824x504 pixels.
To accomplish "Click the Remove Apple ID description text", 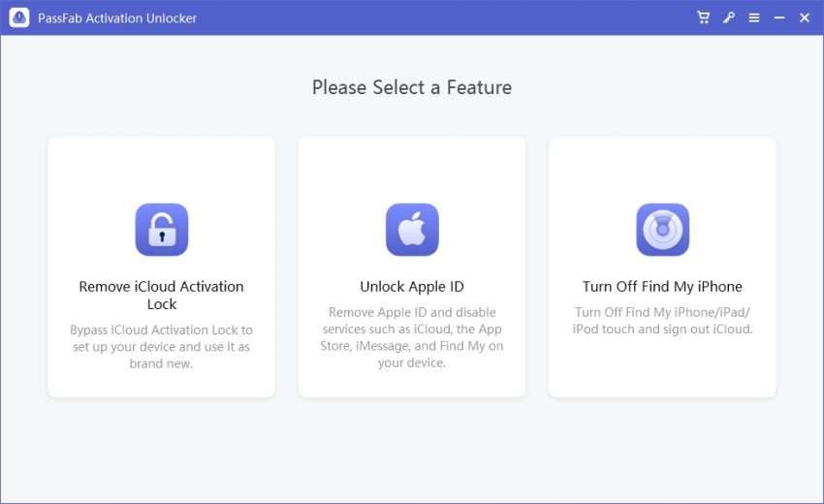I will [x=412, y=337].
